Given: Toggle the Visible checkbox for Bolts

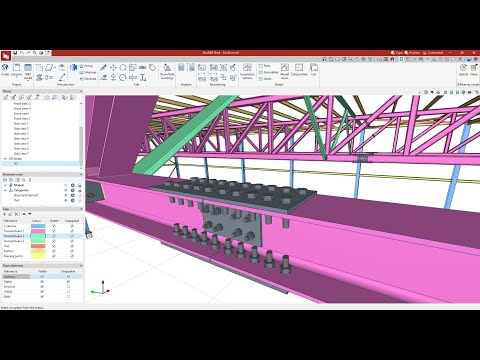Looking at the screenshot, I should (42, 297).
